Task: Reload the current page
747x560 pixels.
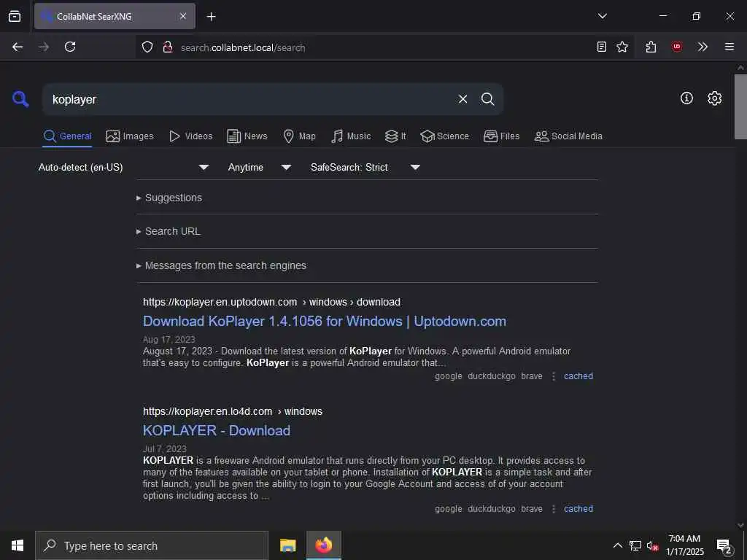Action: click(x=70, y=47)
